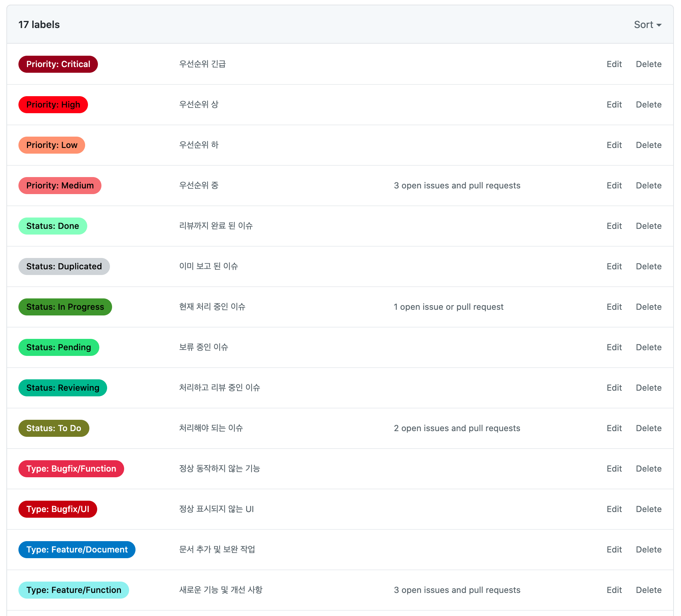Click the Status: Reviewing label badge
The width and height of the screenshot is (681, 616).
[63, 388]
